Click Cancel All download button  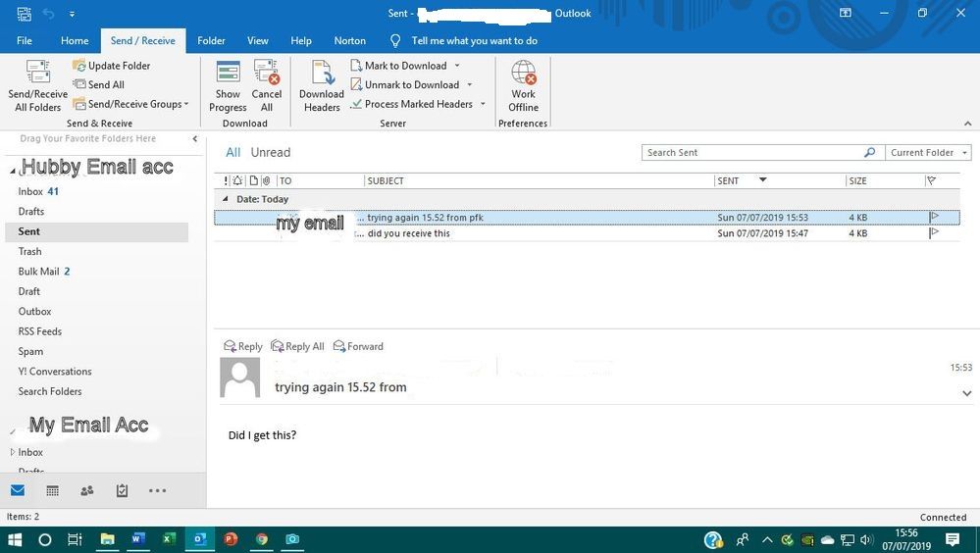point(267,85)
